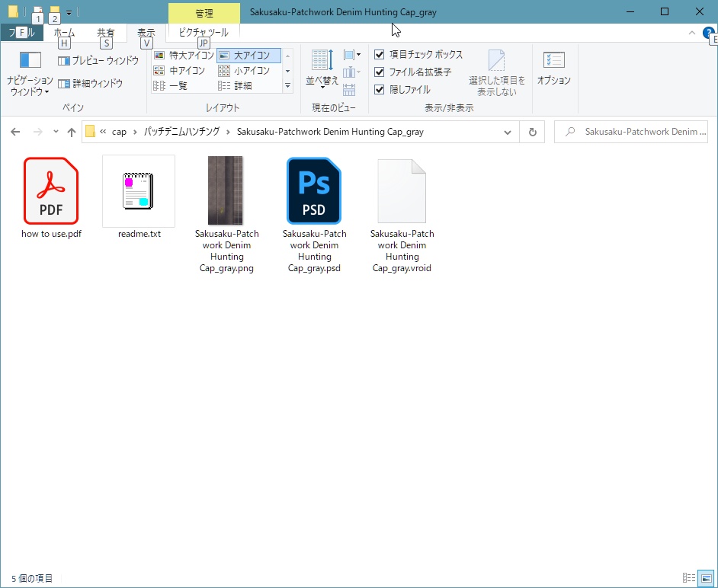Click the Properties quick access icon
The width and height of the screenshot is (718, 588).
(x=38, y=11)
